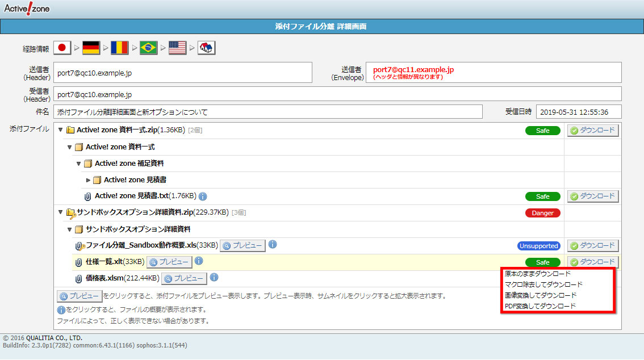Image resolution: width=644 pixels, height=360 pixels.
Task: Click the United States flag icon
Action: (177, 48)
